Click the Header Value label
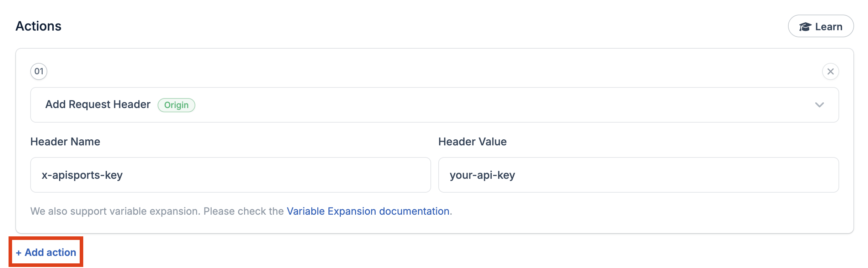 472,141
